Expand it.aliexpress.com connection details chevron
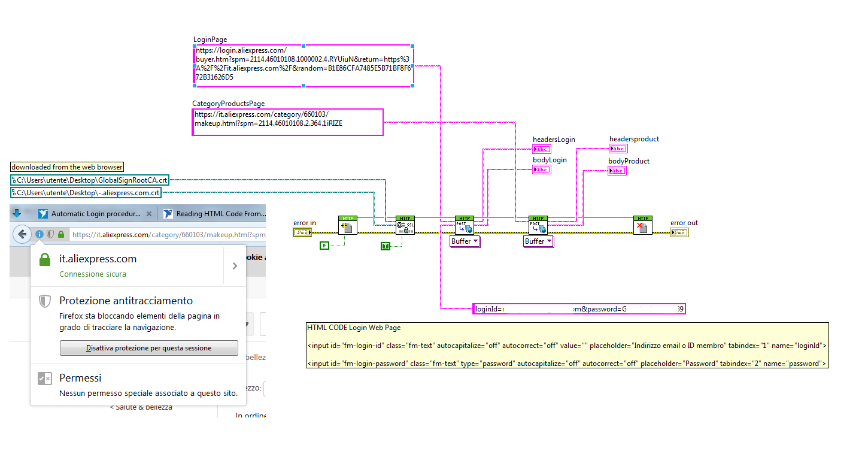The image size is (868, 454). (x=235, y=266)
